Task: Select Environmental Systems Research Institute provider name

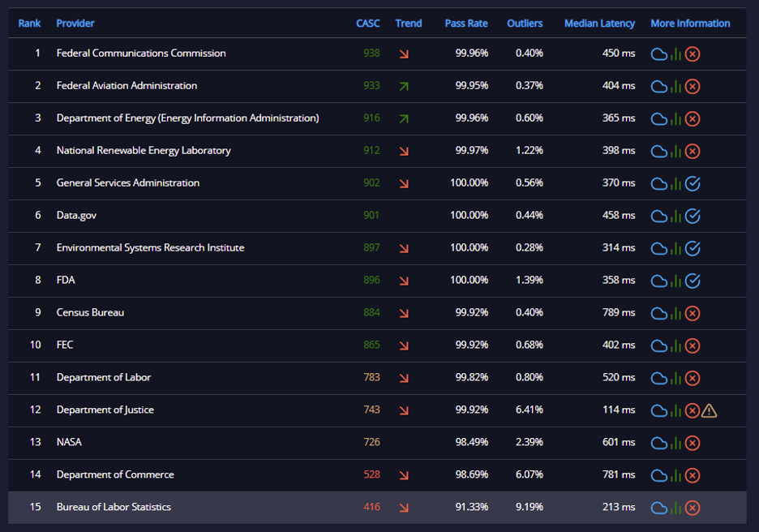Action: (x=151, y=248)
